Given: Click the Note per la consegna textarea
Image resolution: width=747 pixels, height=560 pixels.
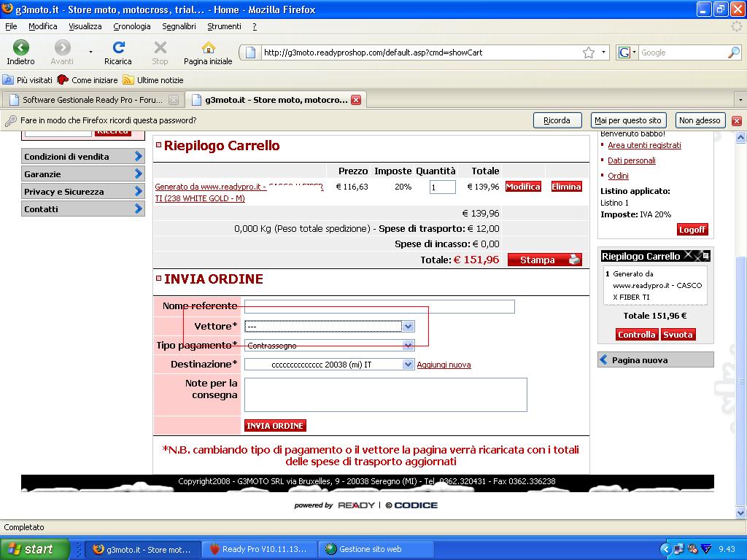Looking at the screenshot, I should [x=386, y=394].
